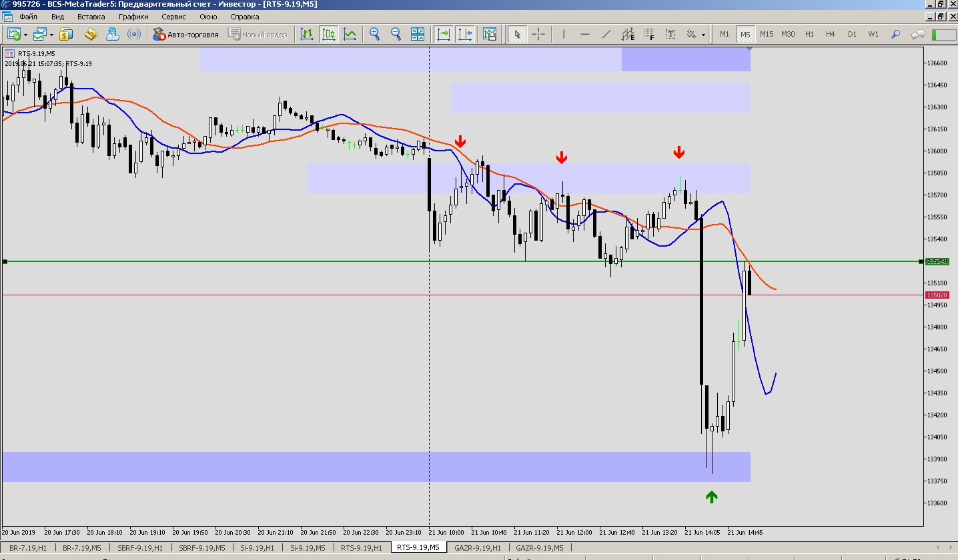Select the trendline drawing tool

(606, 34)
